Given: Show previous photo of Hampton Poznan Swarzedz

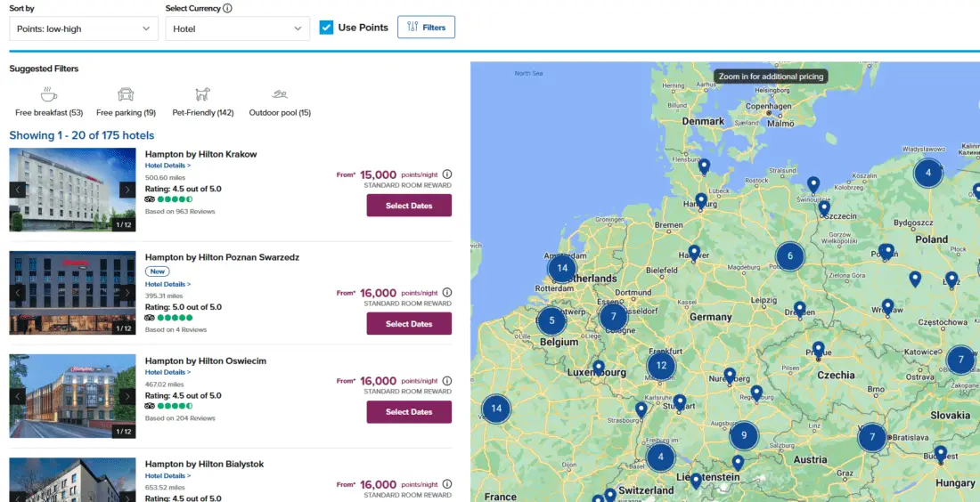Looking at the screenshot, I should 18,293.
